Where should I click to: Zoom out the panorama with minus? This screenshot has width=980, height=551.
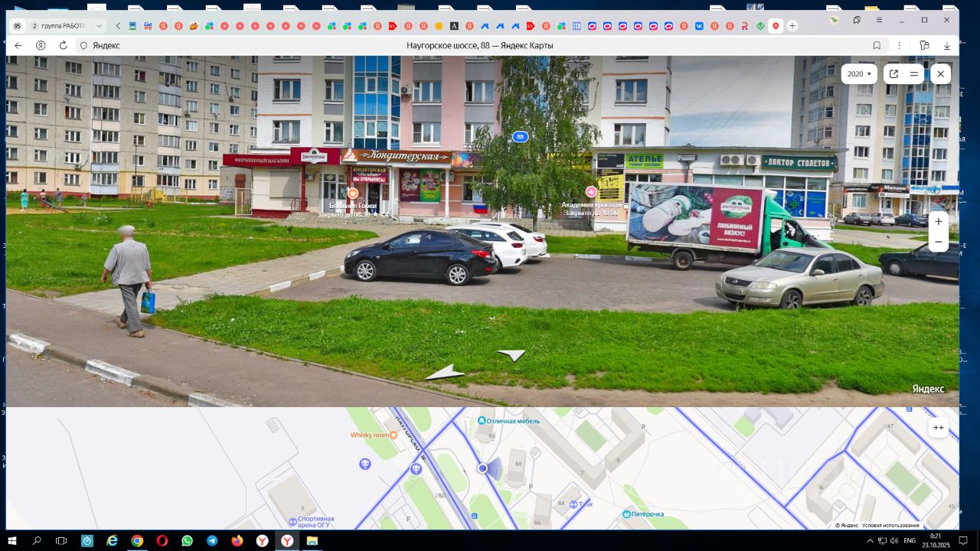pyautogui.click(x=939, y=242)
